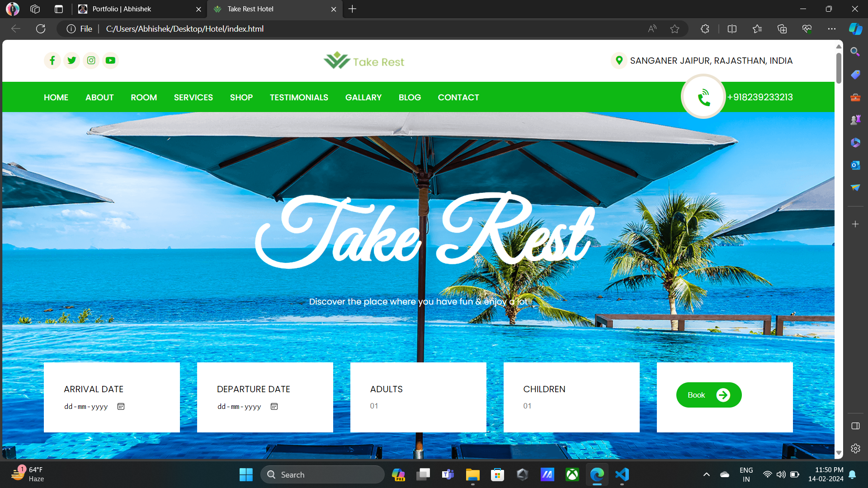Enable split screen from the toolbar
This screenshot has width=868, height=488.
point(732,28)
